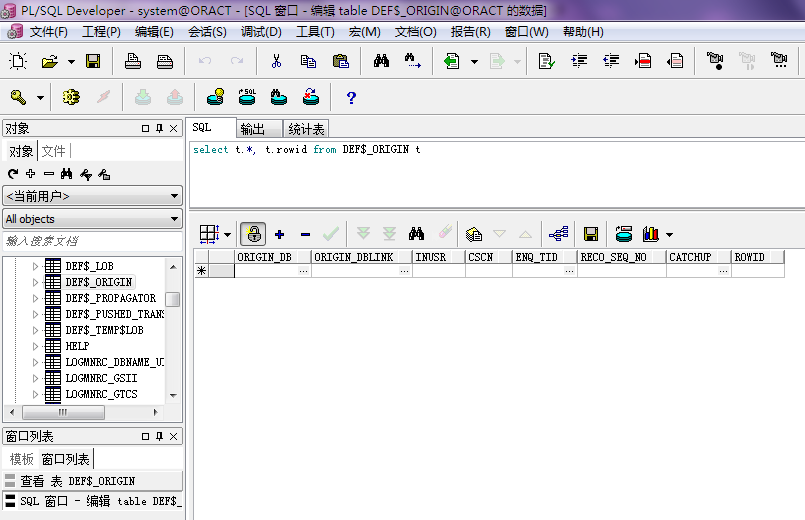This screenshot has width=805, height=520.
Task: Click the Log on key icon
Action: click(x=18, y=97)
